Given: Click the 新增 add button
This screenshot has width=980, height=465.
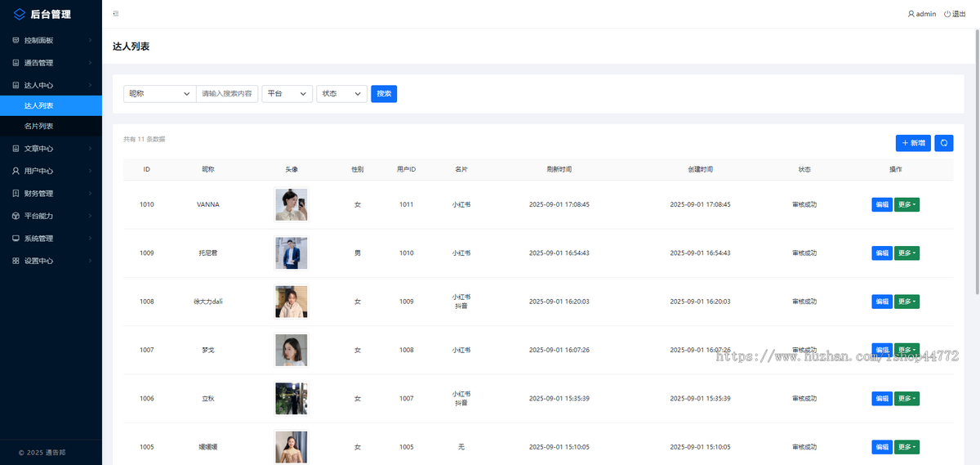Looking at the screenshot, I should 913,143.
